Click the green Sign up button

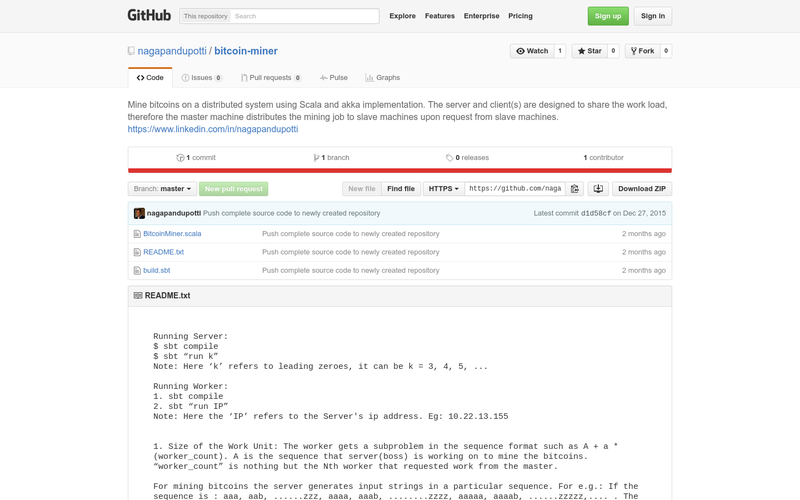608,16
